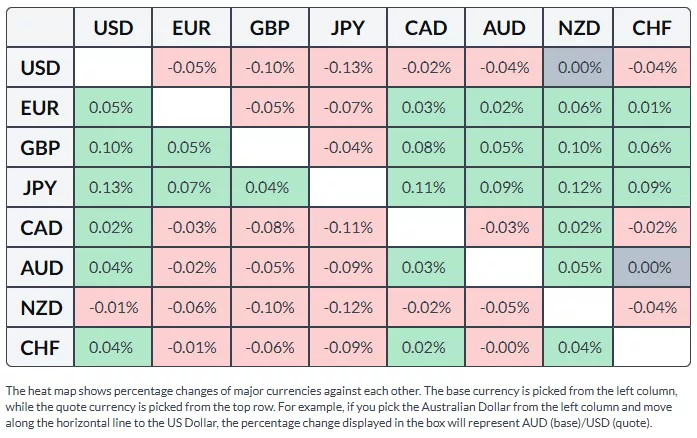This screenshot has height=438, width=697.
Task: Select the -0.08% cell in CAD row
Action: pyautogui.click(x=270, y=228)
